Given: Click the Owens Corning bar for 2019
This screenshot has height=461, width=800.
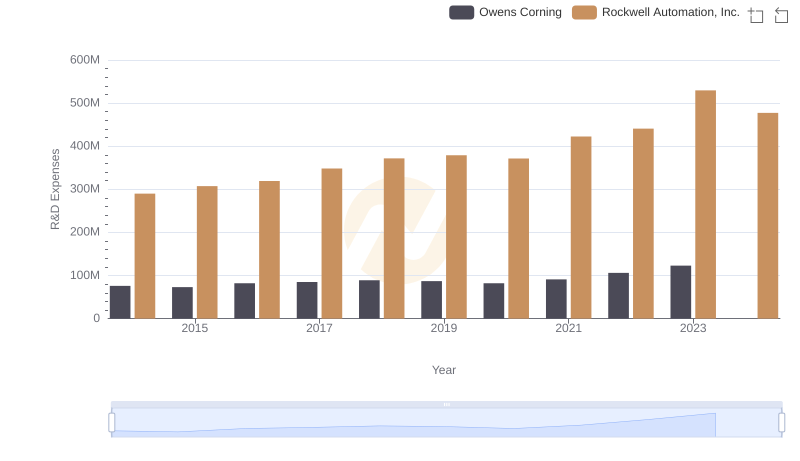Looking at the screenshot, I should [x=432, y=300].
